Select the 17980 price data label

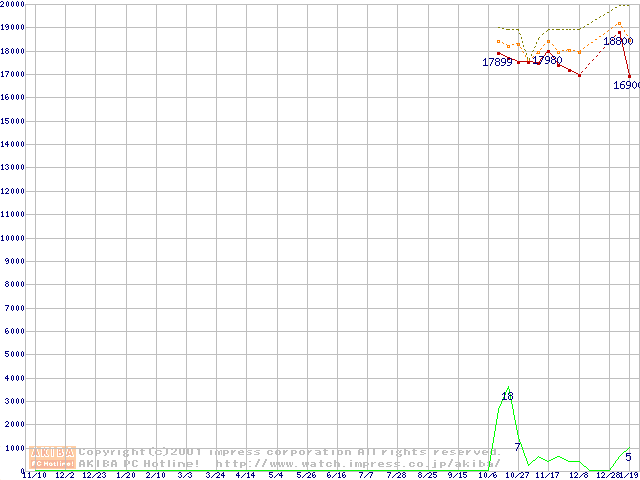tap(547, 61)
